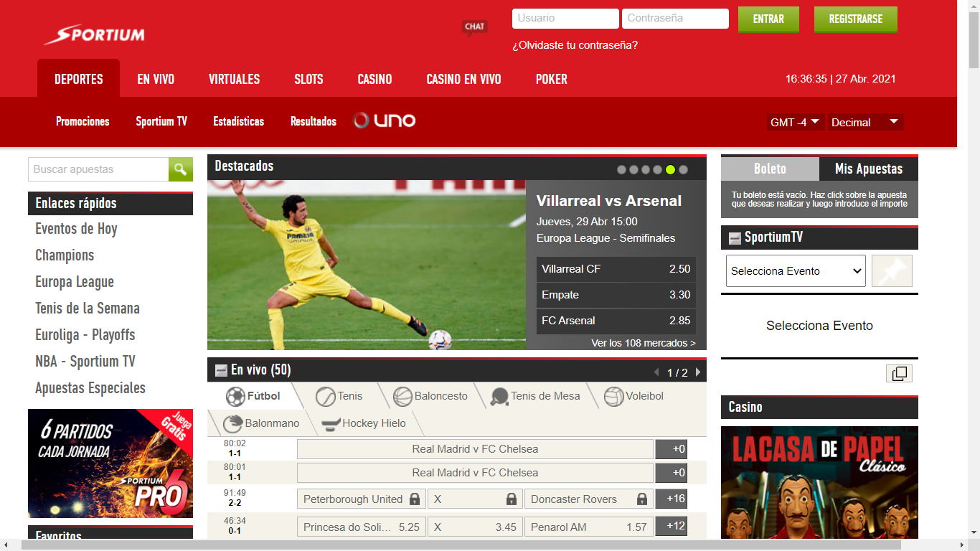Viewport: 980px width, 551px height.
Task: Click the Hockey Hielo icon
Action: (331, 423)
